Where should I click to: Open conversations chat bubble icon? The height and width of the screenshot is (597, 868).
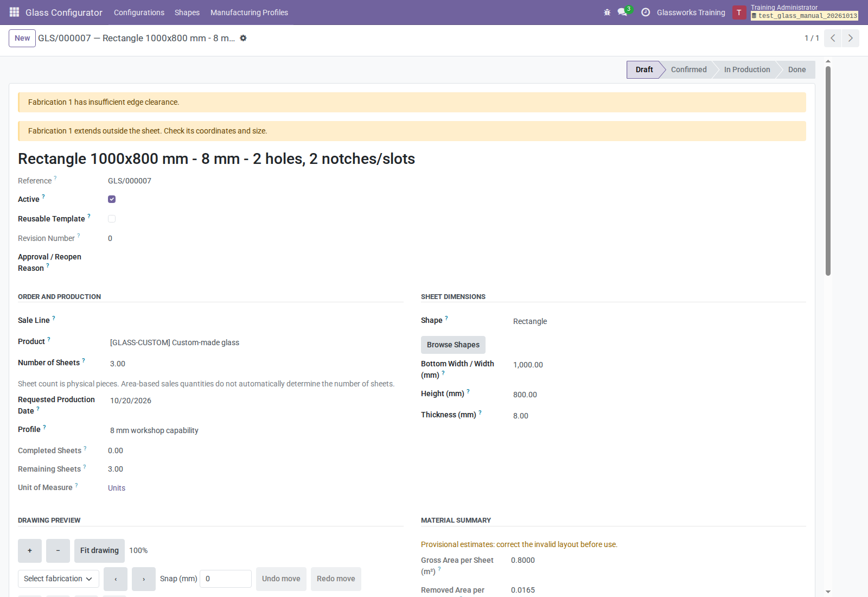click(622, 12)
